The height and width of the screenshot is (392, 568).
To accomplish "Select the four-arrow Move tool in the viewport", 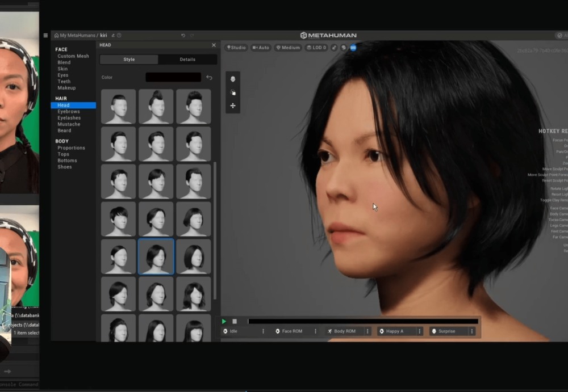I will click(x=233, y=106).
